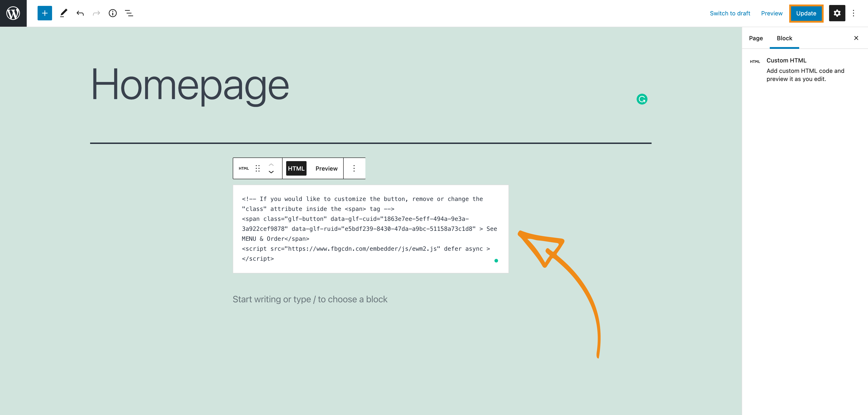Click the HTML block type icon in toolbar
This screenshot has height=415, width=868.
(244, 168)
